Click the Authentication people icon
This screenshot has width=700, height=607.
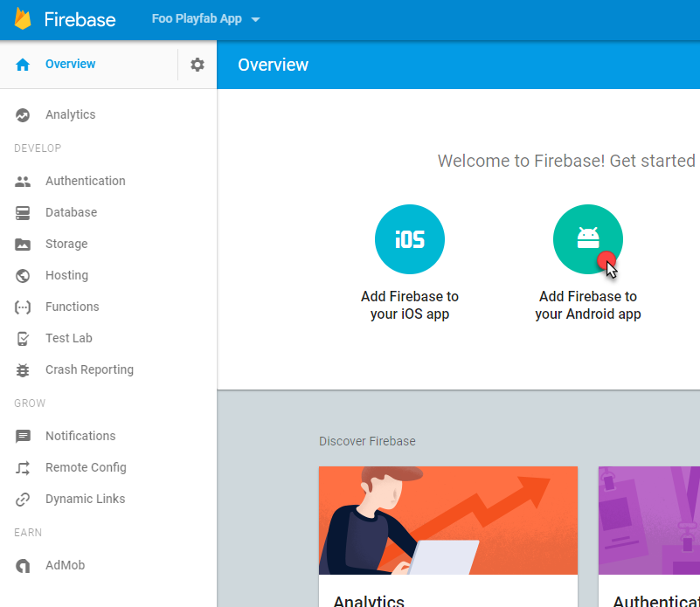[23, 182]
